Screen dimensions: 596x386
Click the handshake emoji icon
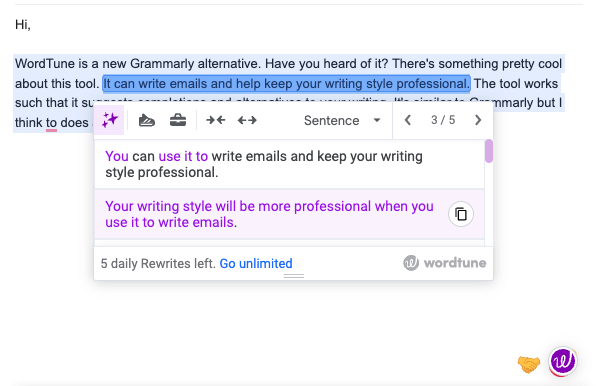[x=528, y=364]
